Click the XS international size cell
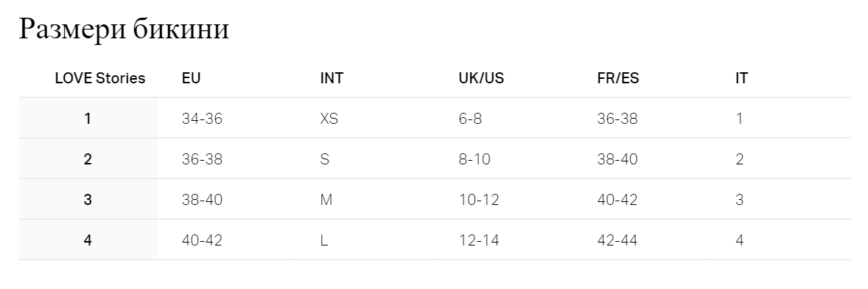Viewport: 868px width, 289px height. 329,119
